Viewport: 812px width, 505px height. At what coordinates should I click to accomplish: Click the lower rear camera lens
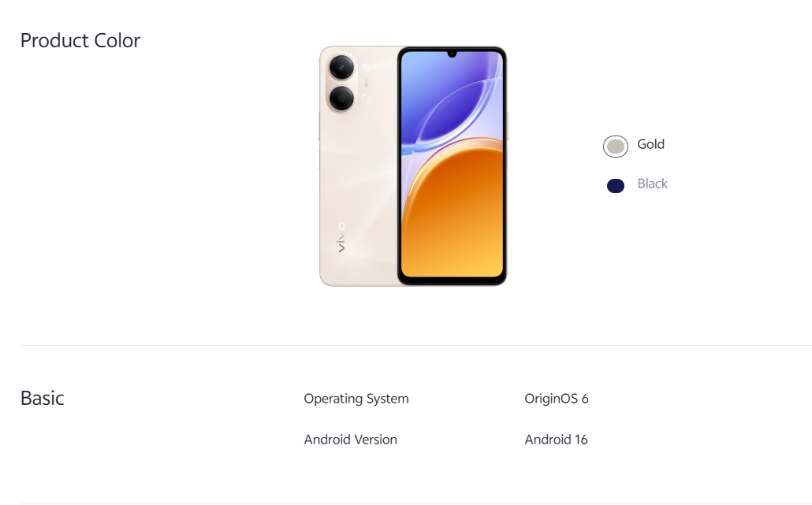341,98
